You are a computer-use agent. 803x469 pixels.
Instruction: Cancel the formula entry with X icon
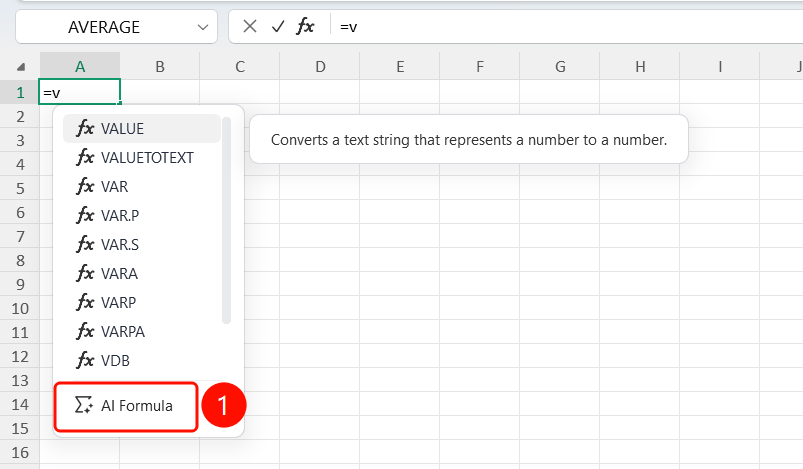point(249,26)
